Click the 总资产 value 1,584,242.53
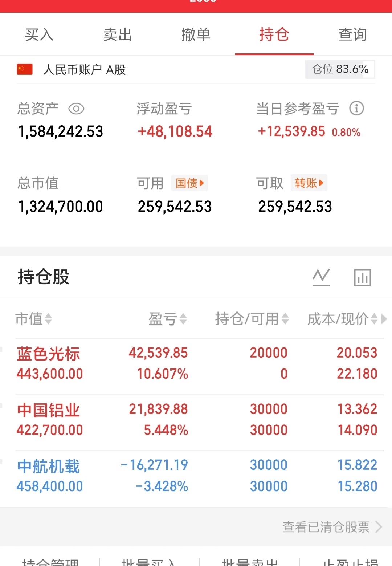Screen dimensions: 392x566 (x=61, y=131)
